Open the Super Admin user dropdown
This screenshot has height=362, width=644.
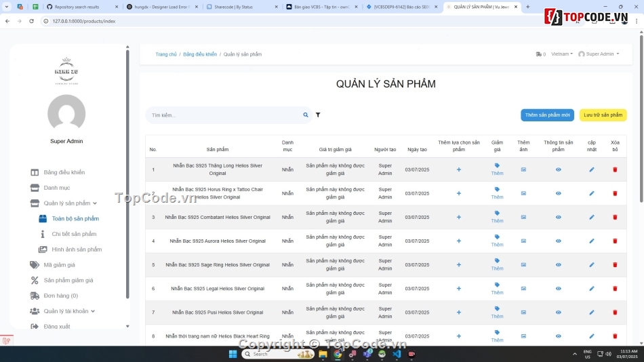pyautogui.click(x=599, y=54)
